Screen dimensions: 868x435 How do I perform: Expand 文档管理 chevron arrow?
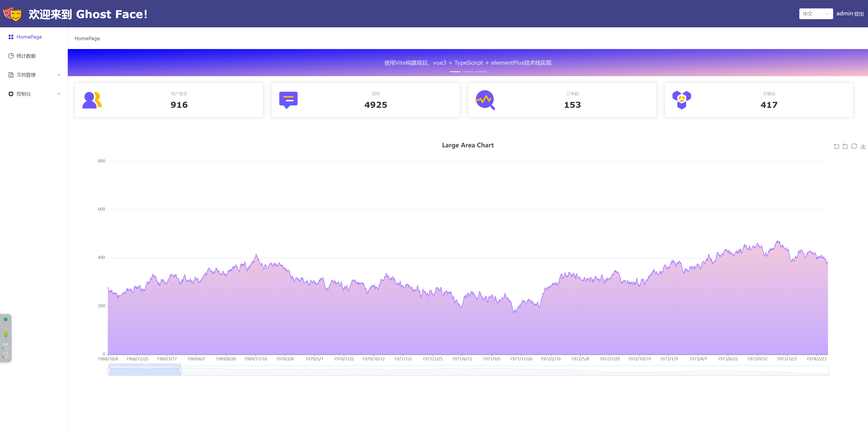(59, 75)
